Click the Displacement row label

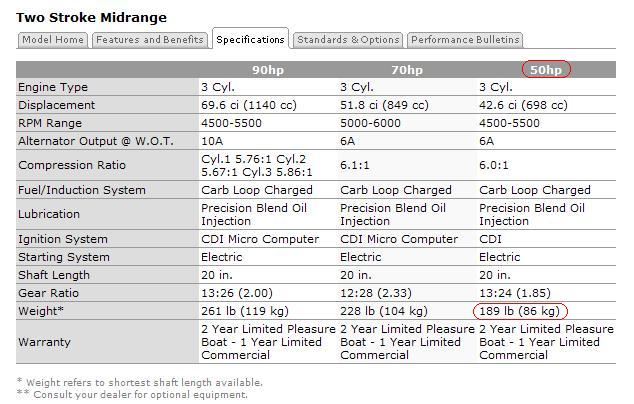57,105
